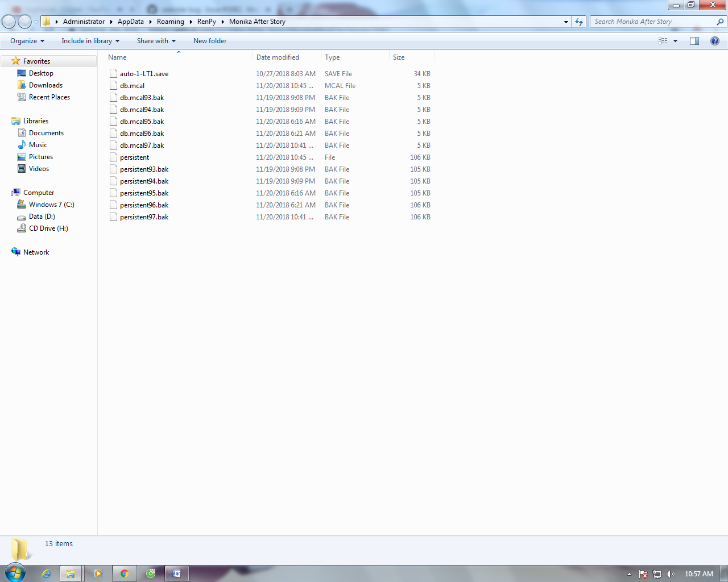
Task: Select Favorites in the navigation pane
Action: coord(36,61)
